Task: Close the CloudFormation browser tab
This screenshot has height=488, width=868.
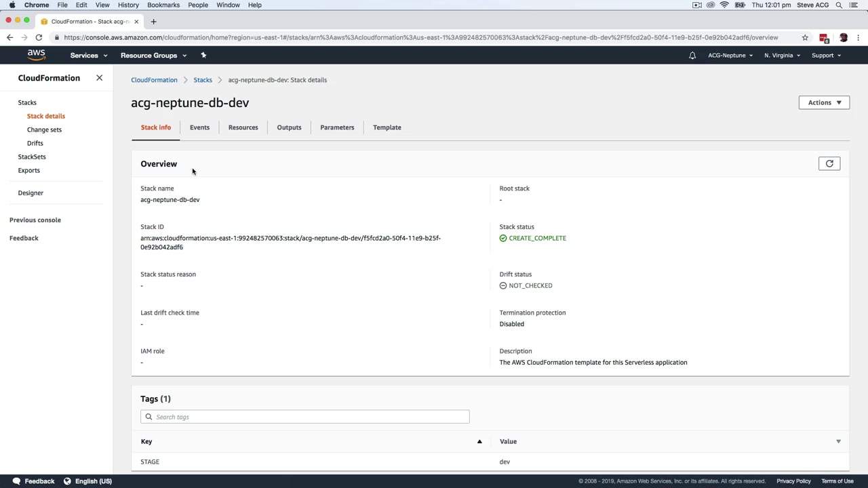Action: point(136,21)
